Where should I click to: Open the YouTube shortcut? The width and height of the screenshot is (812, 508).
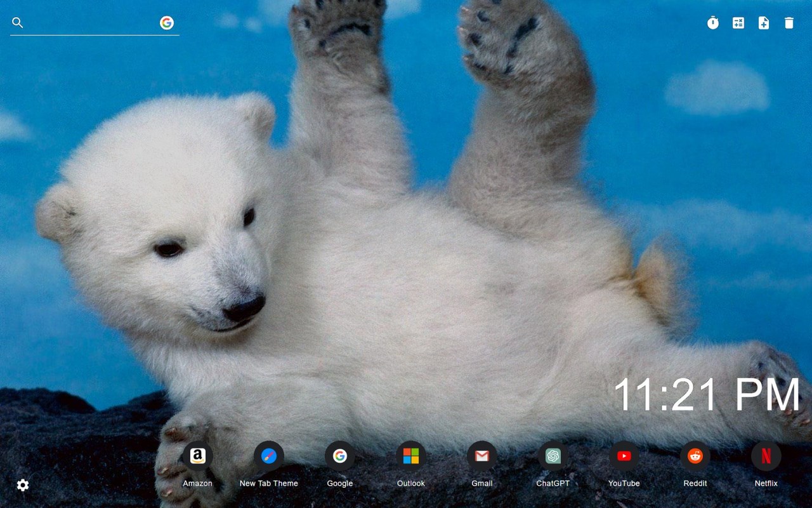point(624,456)
